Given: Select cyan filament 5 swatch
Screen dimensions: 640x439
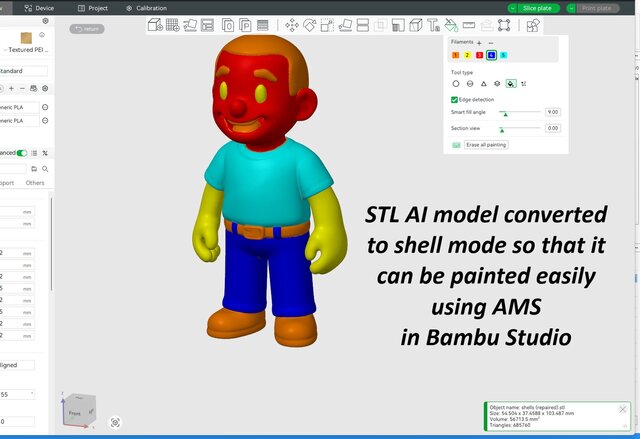Looking at the screenshot, I should point(504,55).
